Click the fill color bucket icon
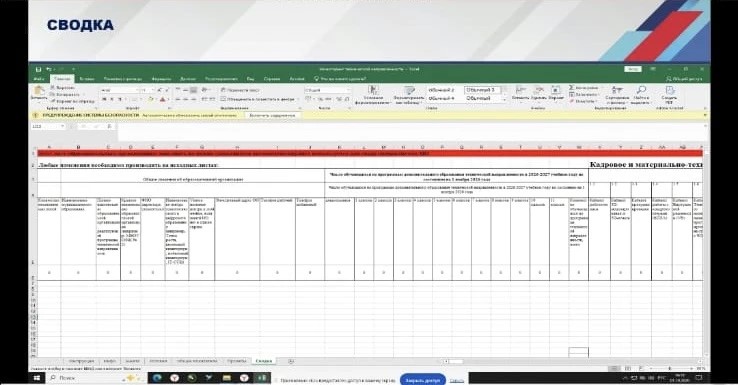 click(151, 99)
